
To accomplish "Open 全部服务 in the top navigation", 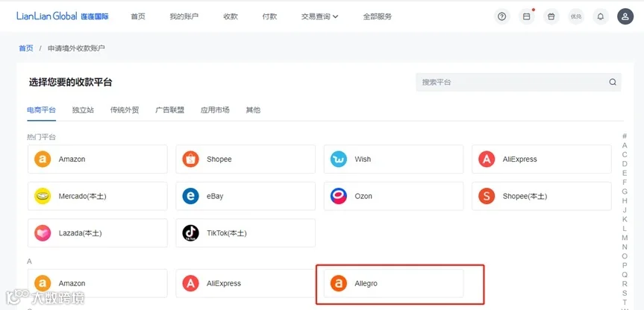I will click(x=378, y=17).
